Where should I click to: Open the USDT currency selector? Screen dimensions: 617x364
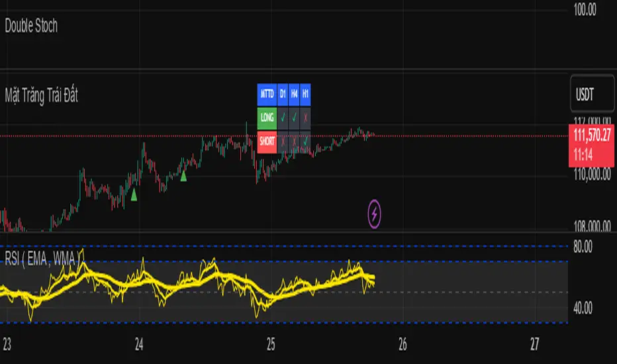[593, 94]
